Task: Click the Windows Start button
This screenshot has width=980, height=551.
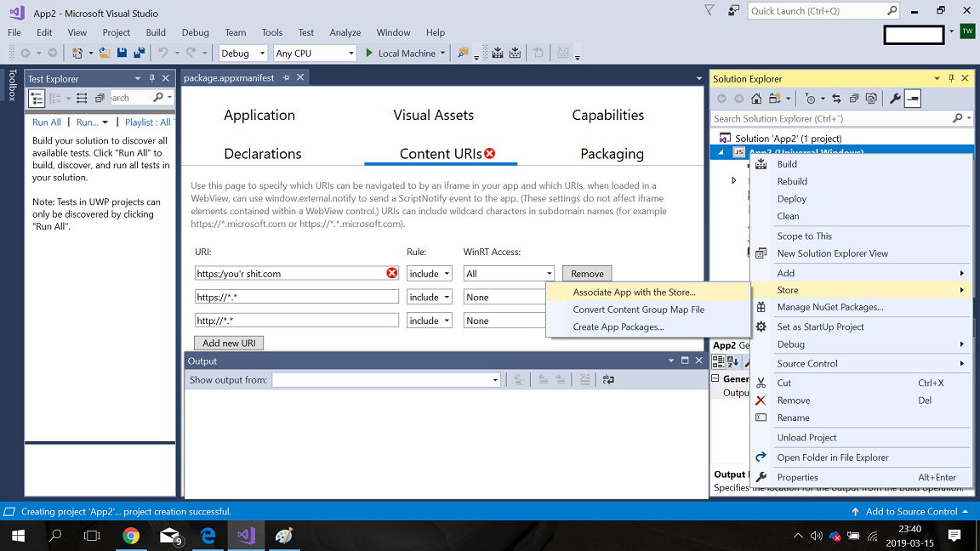Action: tap(18, 536)
